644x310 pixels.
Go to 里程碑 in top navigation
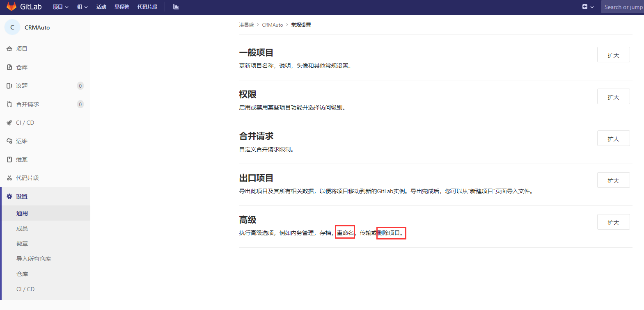122,7
